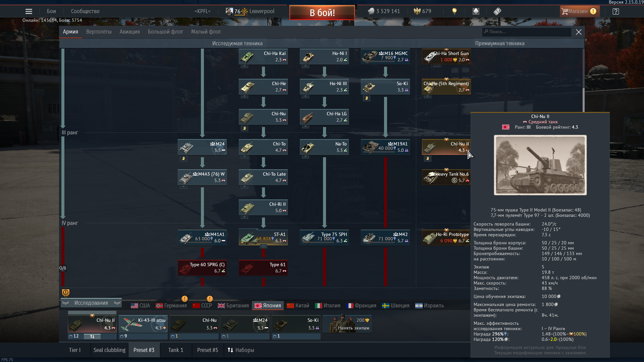Select the Type 75 SPH vehicle card

click(324, 238)
